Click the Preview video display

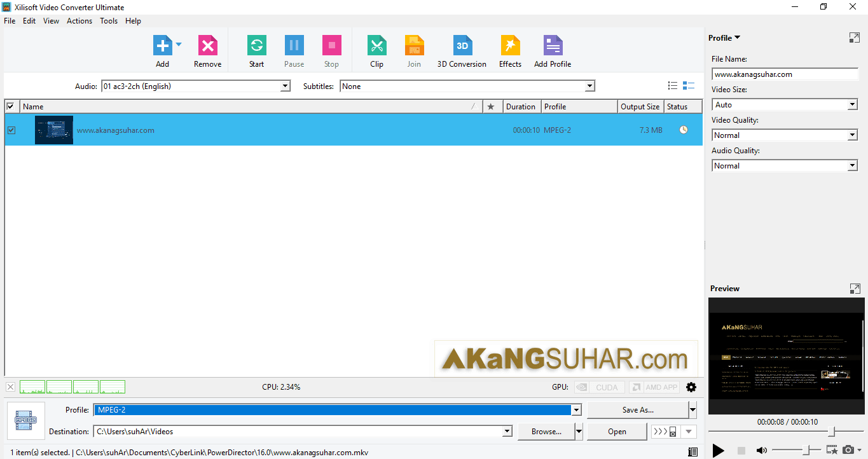pos(787,356)
